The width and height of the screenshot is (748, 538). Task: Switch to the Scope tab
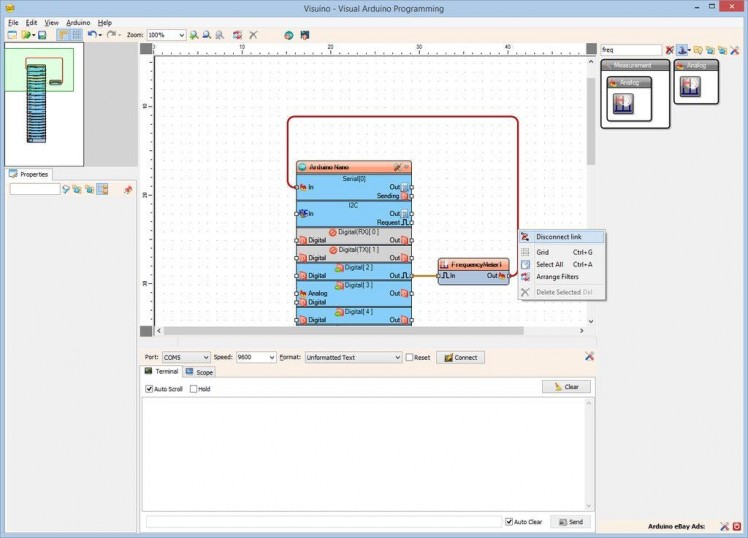click(198, 372)
